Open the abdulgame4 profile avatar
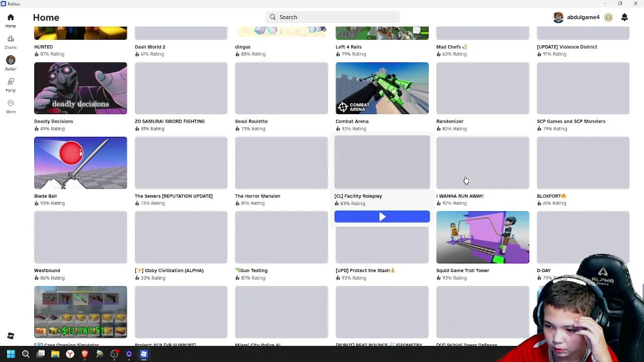 point(558,17)
